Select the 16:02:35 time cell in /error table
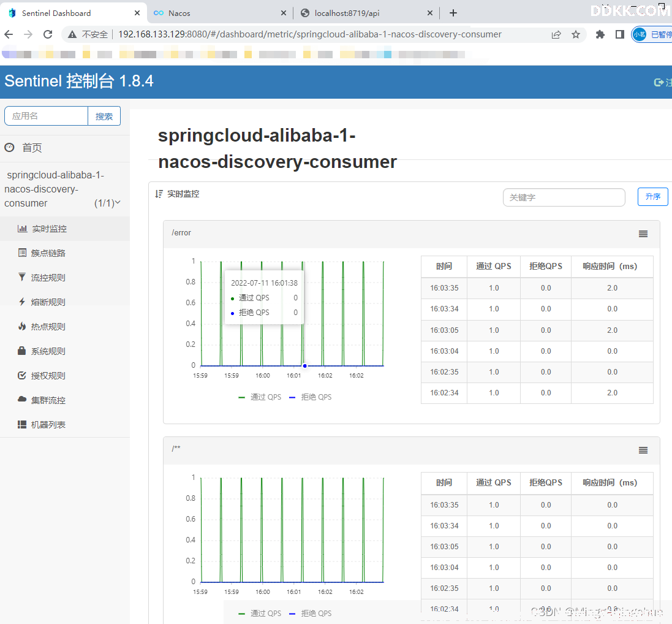 (x=444, y=372)
